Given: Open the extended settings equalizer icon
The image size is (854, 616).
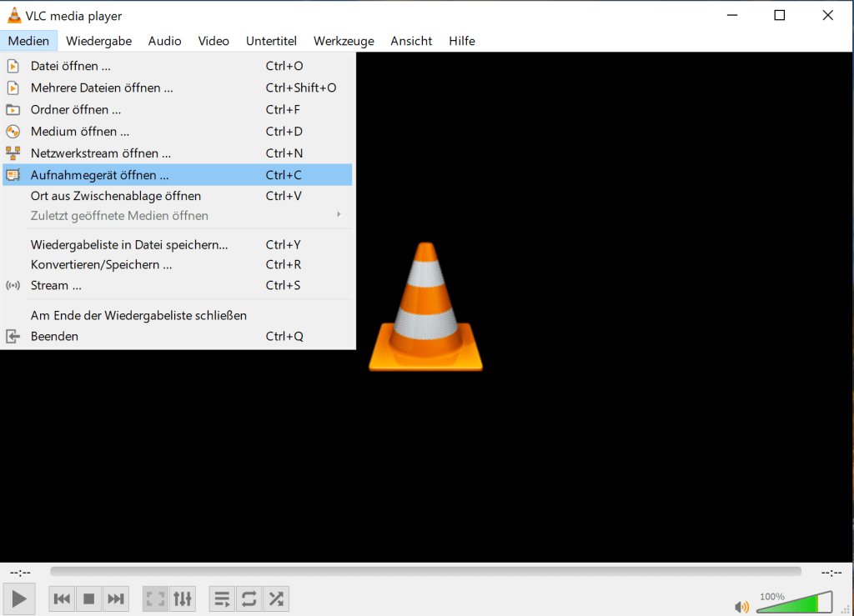Looking at the screenshot, I should 182,598.
